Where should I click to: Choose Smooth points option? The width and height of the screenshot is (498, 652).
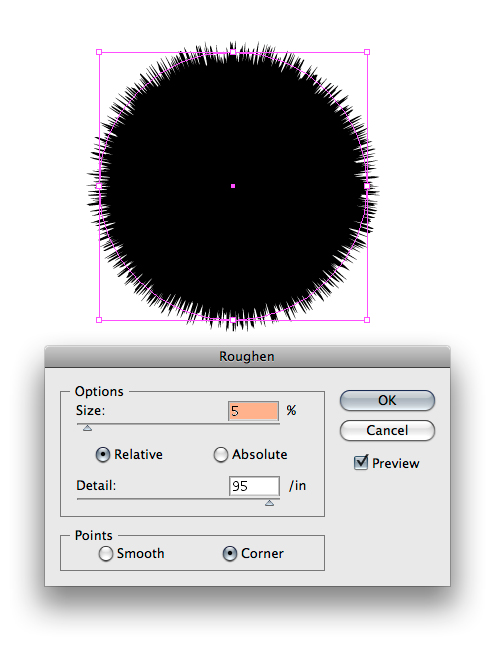pyautogui.click(x=106, y=553)
